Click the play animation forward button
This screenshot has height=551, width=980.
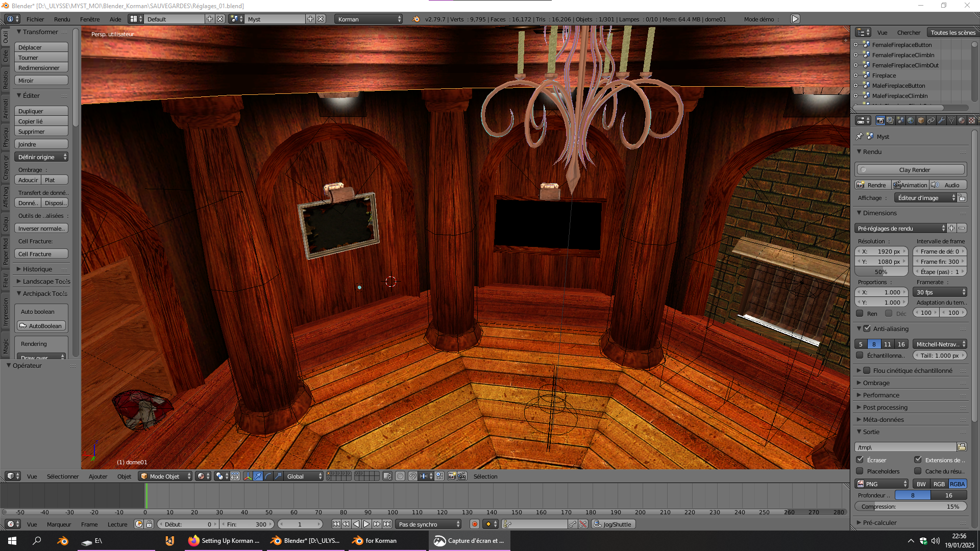click(x=366, y=524)
